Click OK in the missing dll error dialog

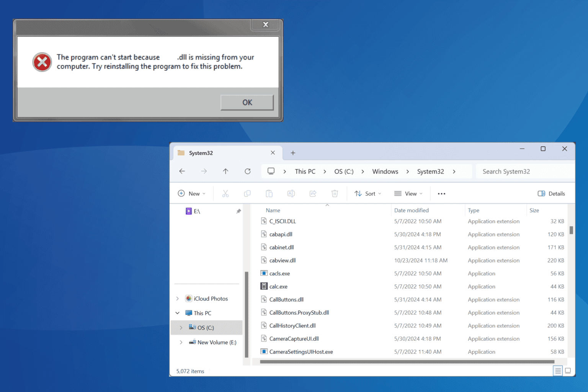247,103
